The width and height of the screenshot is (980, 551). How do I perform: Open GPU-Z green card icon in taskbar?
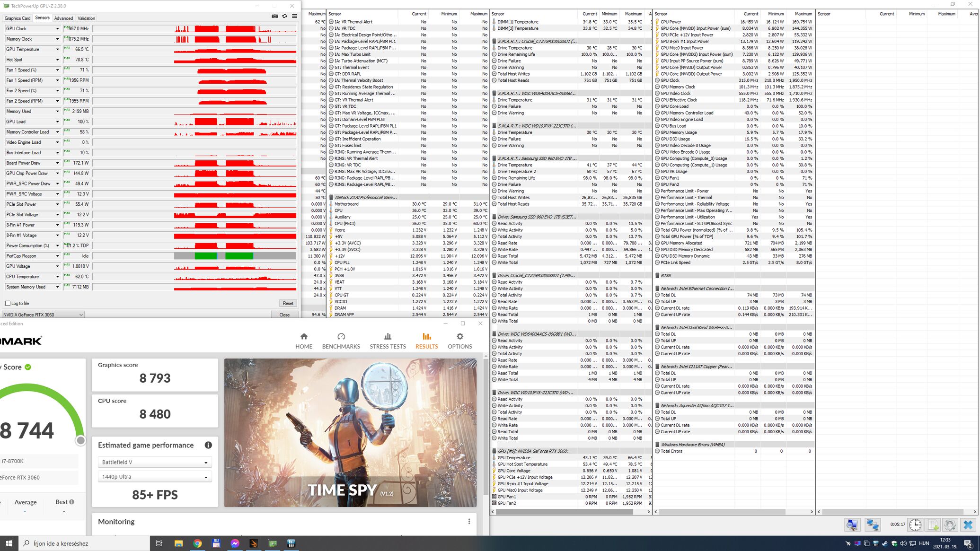point(273,543)
